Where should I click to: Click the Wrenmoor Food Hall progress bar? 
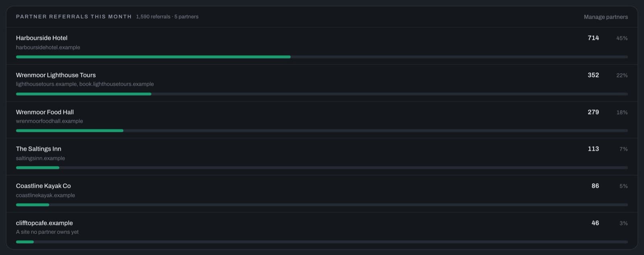click(x=322, y=131)
